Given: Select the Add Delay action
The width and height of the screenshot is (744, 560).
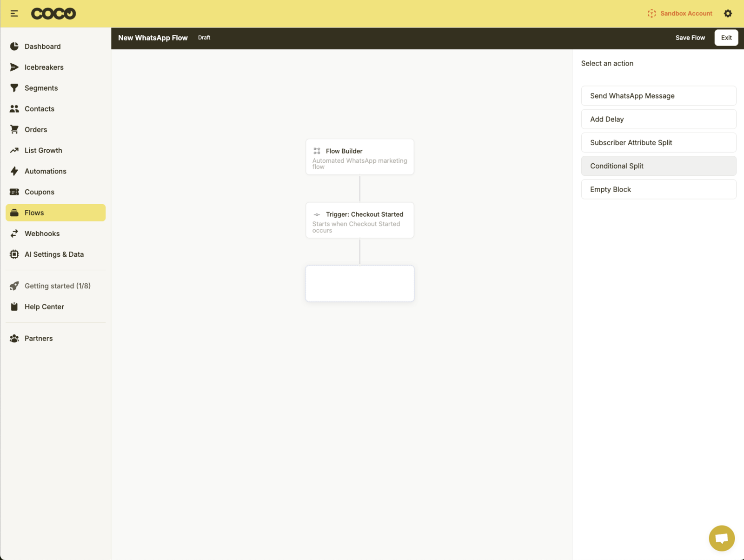Looking at the screenshot, I should click(658, 119).
